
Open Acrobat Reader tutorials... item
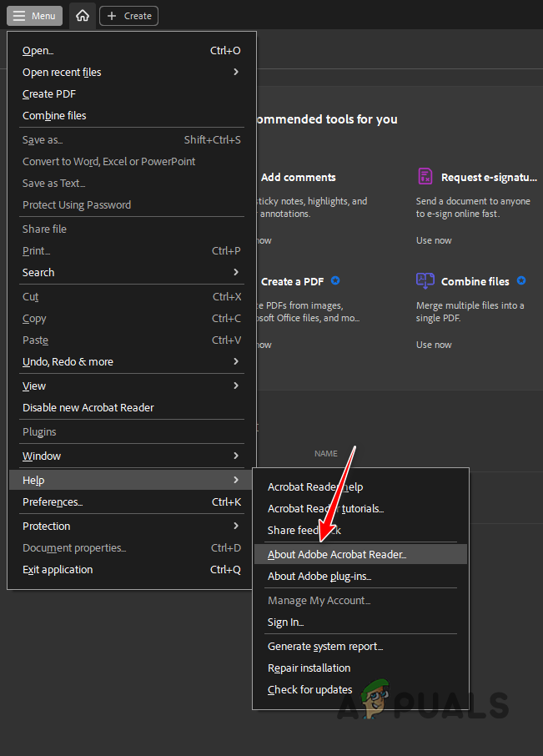coord(361,509)
